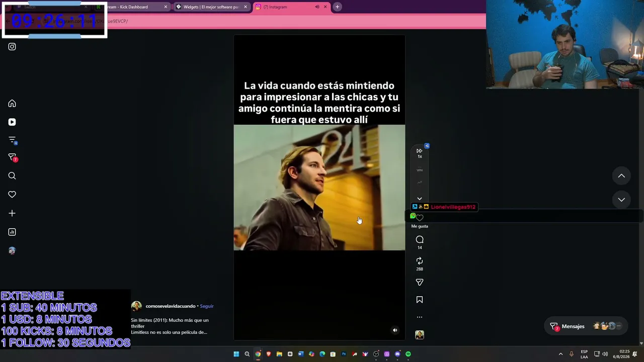Open more options three-dot menu for reel
Image resolution: width=644 pixels, height=362 pixels.
point(420,317)
